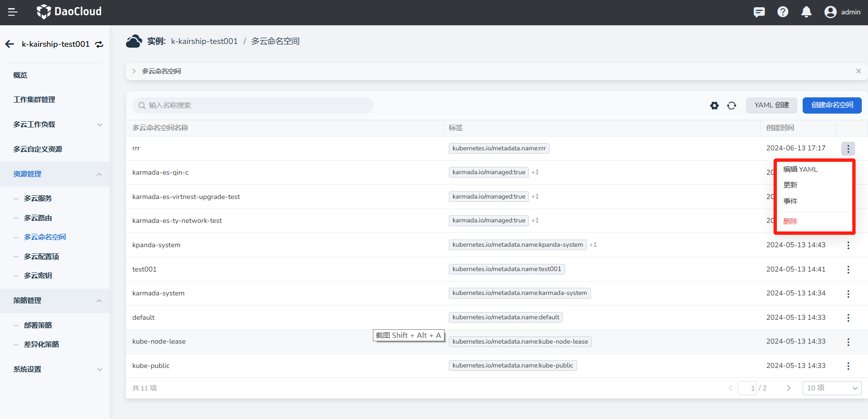Toggle the hamburger sidebar menu icon
This screenshot has width=868, height=419.
tap(13, 12)
